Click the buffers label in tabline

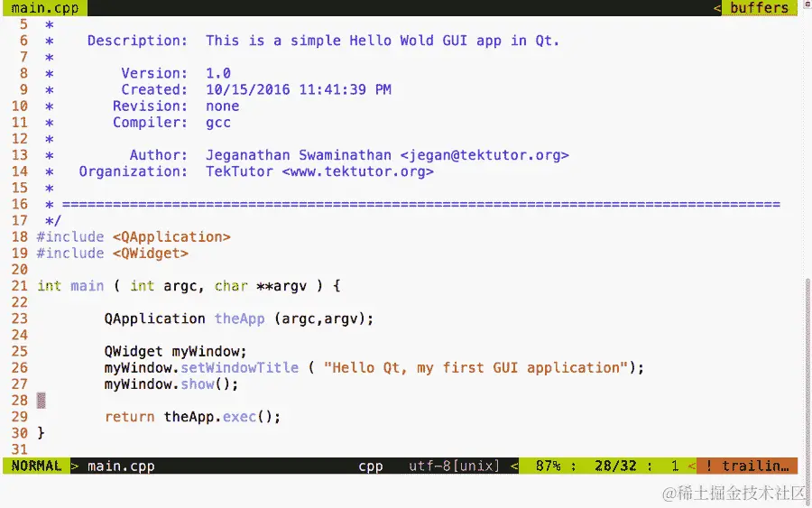pos(759,8)
